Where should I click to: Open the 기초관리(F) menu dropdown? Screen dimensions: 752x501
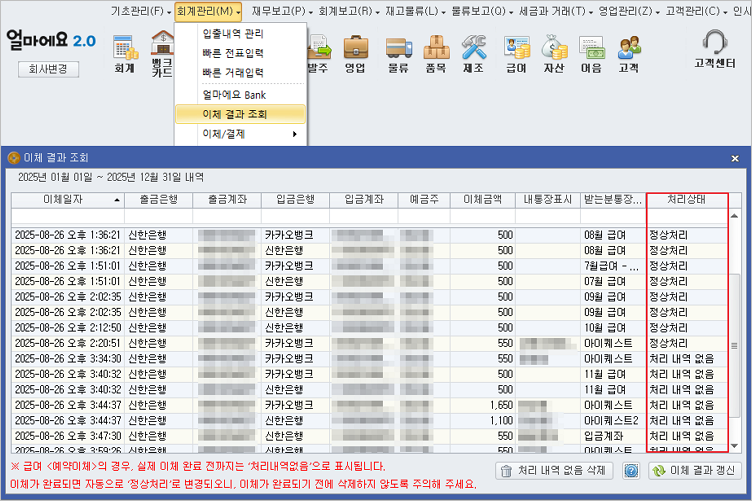(140, 10)
